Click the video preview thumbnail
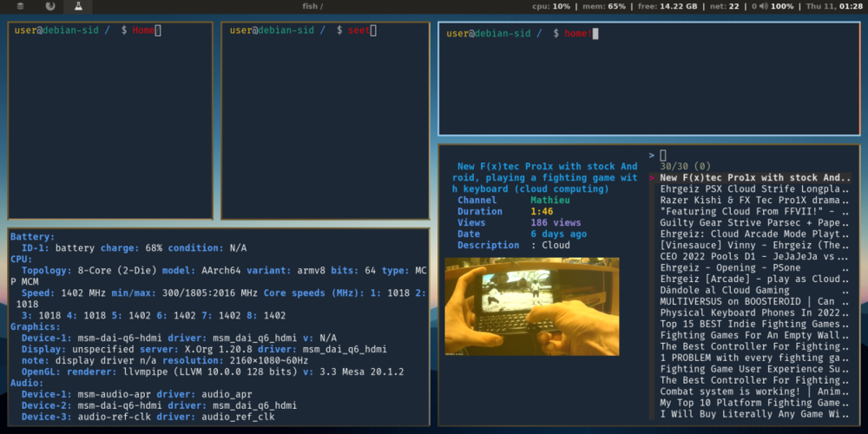The image size is (868, 434). (532, 306)
